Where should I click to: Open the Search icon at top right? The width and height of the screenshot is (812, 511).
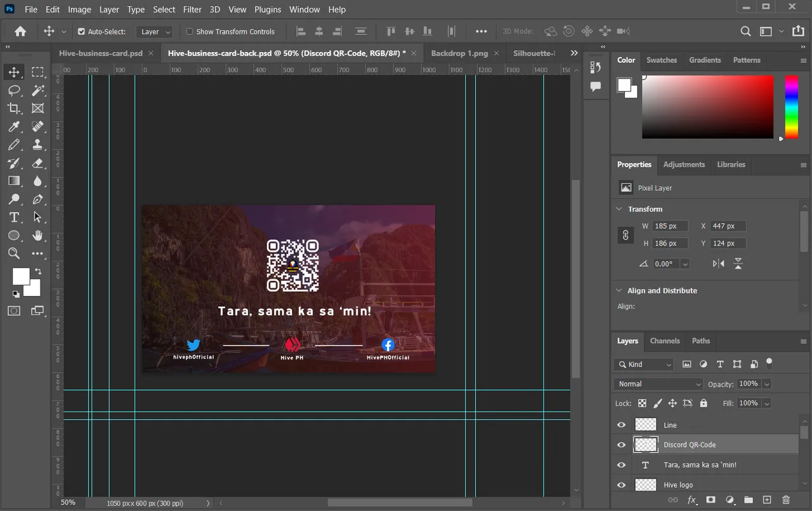pyautogui.click(x=746, y=31)
